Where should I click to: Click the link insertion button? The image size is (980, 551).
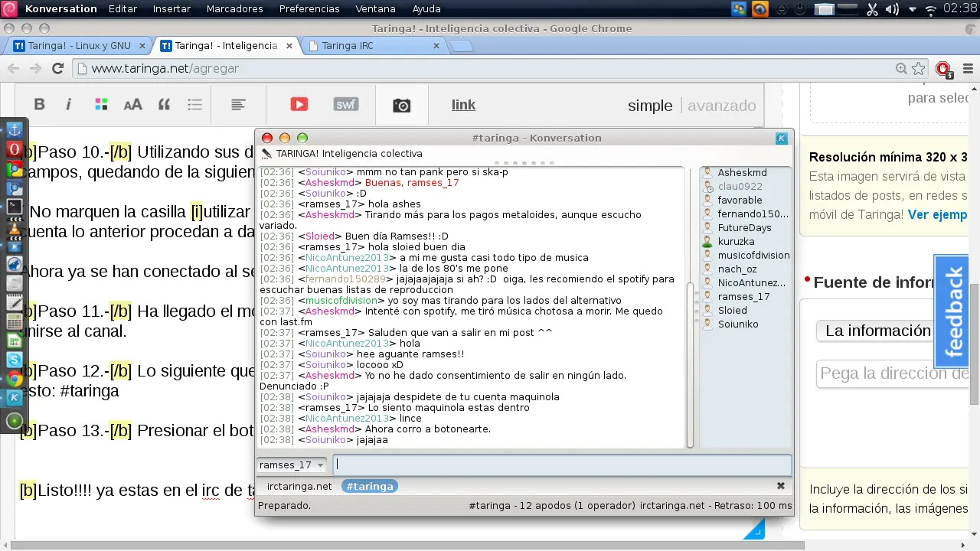463,105
